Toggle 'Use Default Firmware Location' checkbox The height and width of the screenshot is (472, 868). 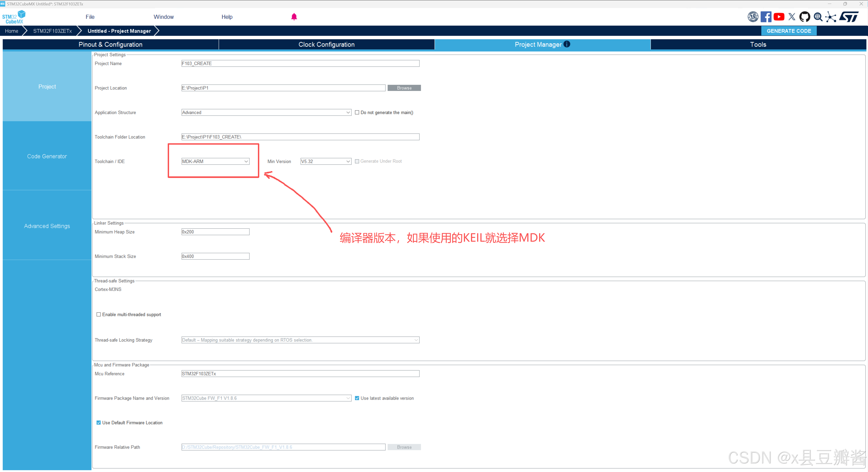(98, 423)
